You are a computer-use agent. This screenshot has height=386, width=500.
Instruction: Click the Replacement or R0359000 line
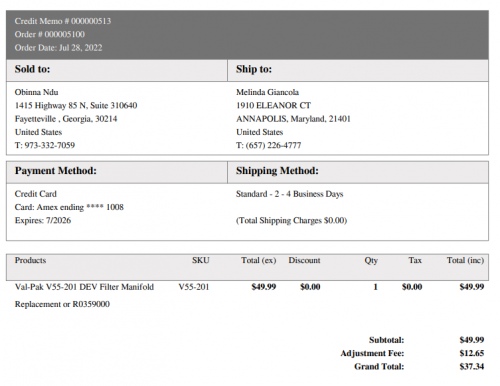[x=62, y=304]
